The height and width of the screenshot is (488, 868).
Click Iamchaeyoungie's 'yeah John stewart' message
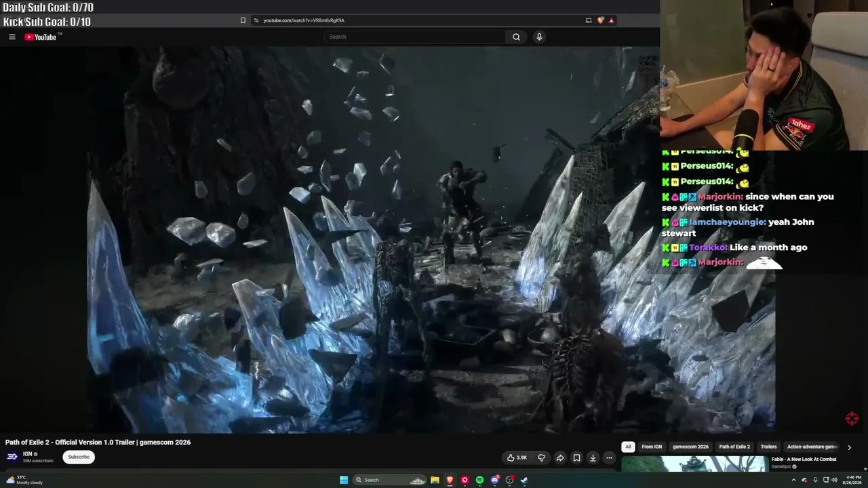pos(738,227)
